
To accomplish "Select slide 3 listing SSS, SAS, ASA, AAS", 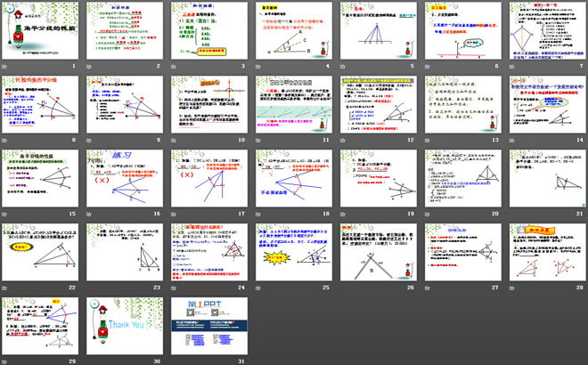I will pyautogui.click(x=210, y=31).
